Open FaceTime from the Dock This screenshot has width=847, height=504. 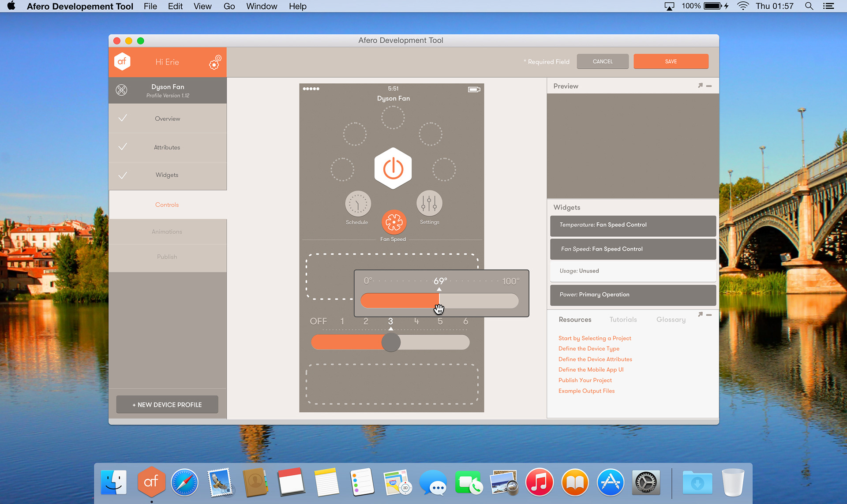(468, 482)
